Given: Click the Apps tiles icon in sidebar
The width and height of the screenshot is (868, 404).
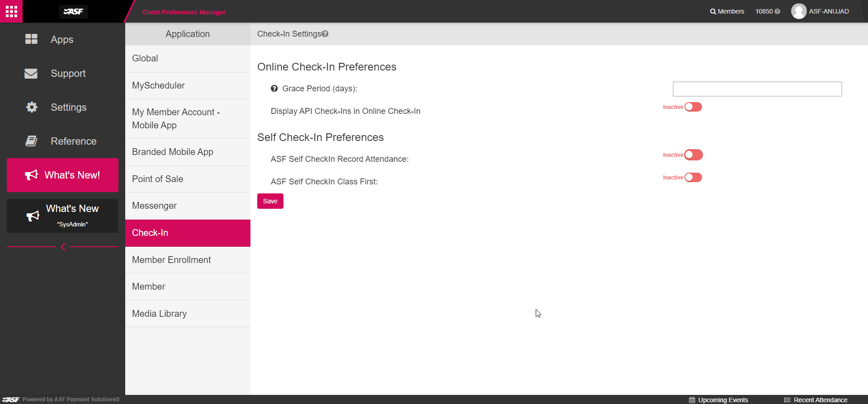Looking at the screenshot, I should click(x=31, y=39).
